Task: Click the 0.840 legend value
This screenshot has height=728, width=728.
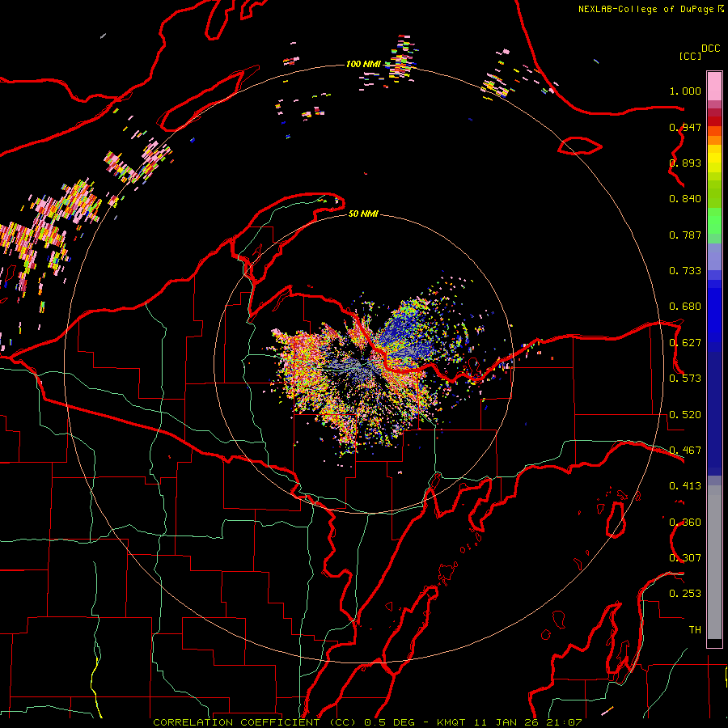Action: click(x=685, y=199)
